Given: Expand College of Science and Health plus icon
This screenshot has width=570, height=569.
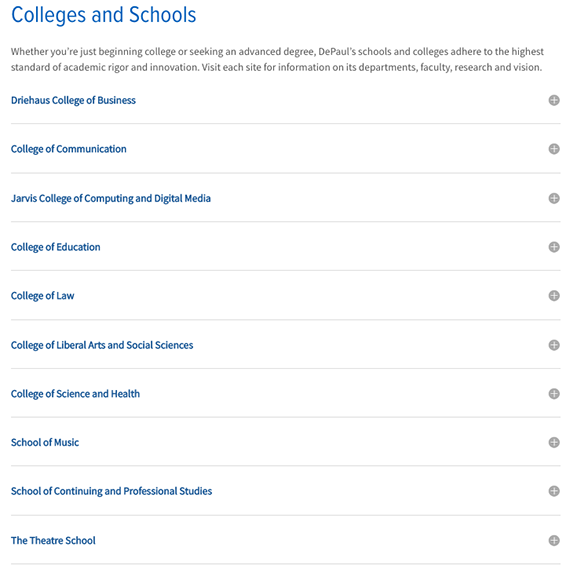Looking at the screenshot, I should point(554,394).
